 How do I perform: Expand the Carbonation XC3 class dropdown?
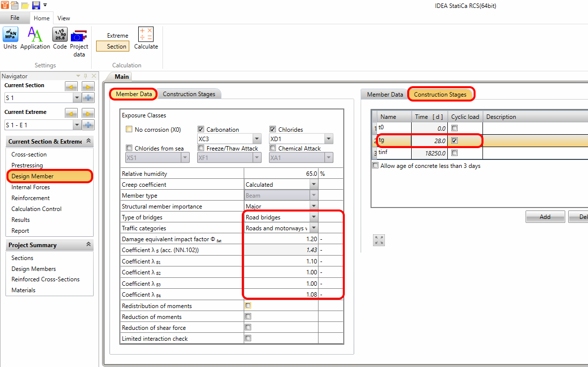256,139
